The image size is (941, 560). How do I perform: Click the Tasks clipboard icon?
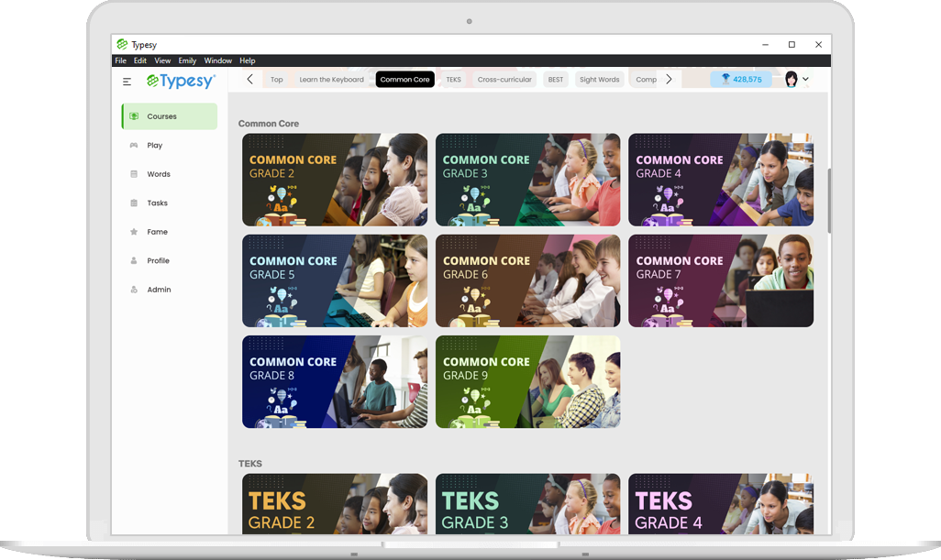pos(134,203)
